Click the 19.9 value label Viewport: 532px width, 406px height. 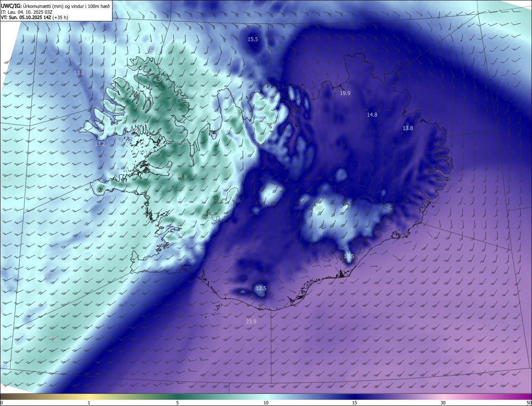[x=345, y=93]
